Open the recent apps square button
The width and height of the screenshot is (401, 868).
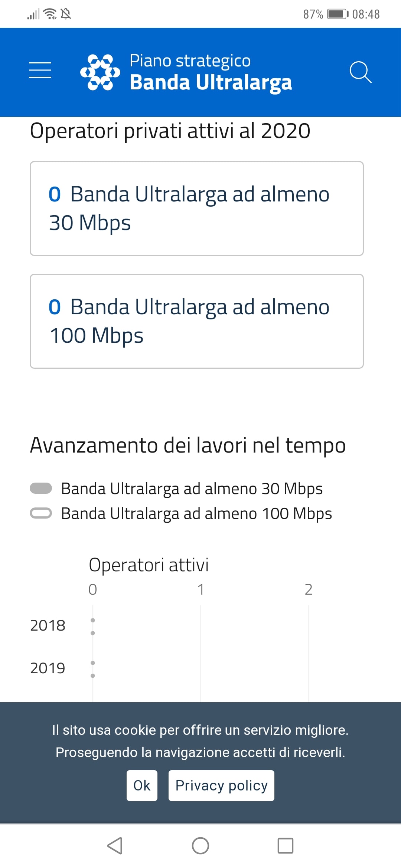tap(285, 846)
